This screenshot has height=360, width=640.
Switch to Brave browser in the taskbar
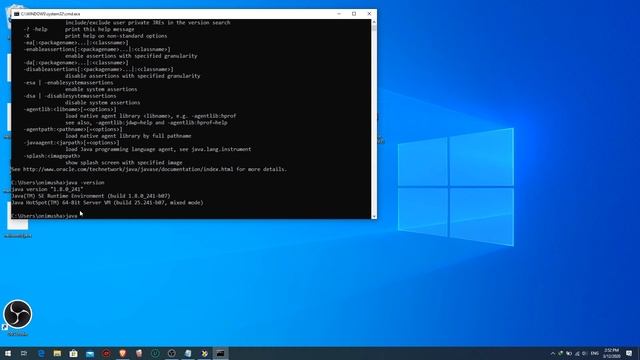coord(122,353)
